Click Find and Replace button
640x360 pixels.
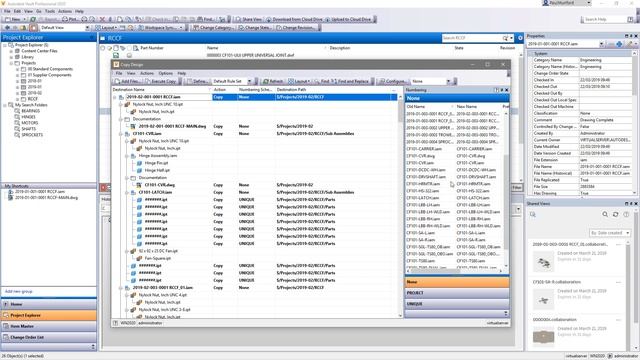[350, 81]
